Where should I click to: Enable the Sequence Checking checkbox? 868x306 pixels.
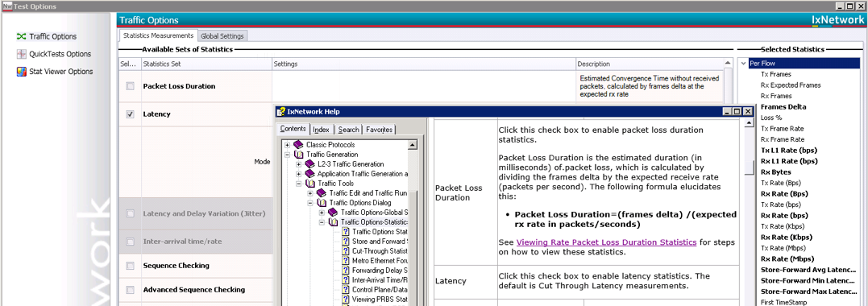[x=130, y=266]
